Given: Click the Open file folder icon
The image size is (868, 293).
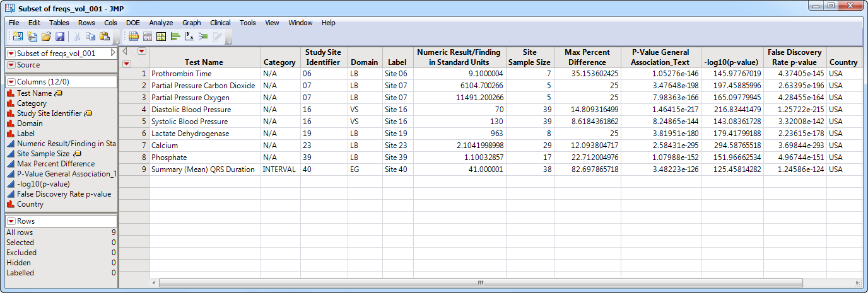Looking at the screenshot, I should pos(46,37).
